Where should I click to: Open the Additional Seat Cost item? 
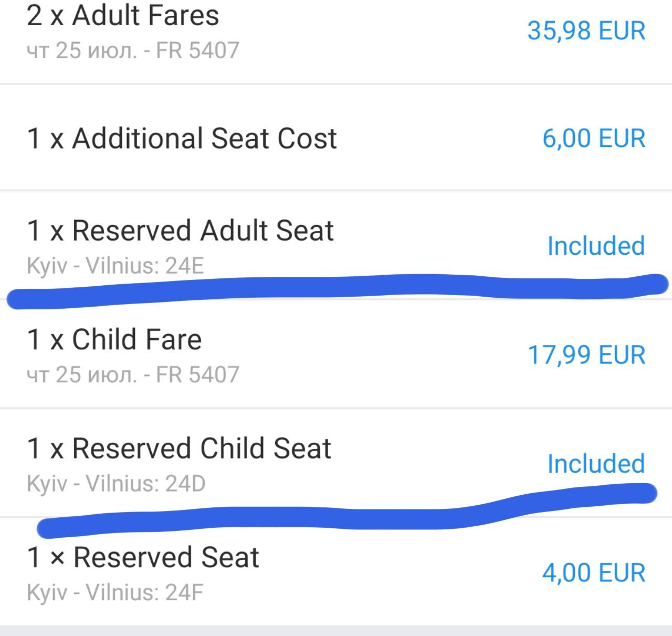tap(336, 138)
